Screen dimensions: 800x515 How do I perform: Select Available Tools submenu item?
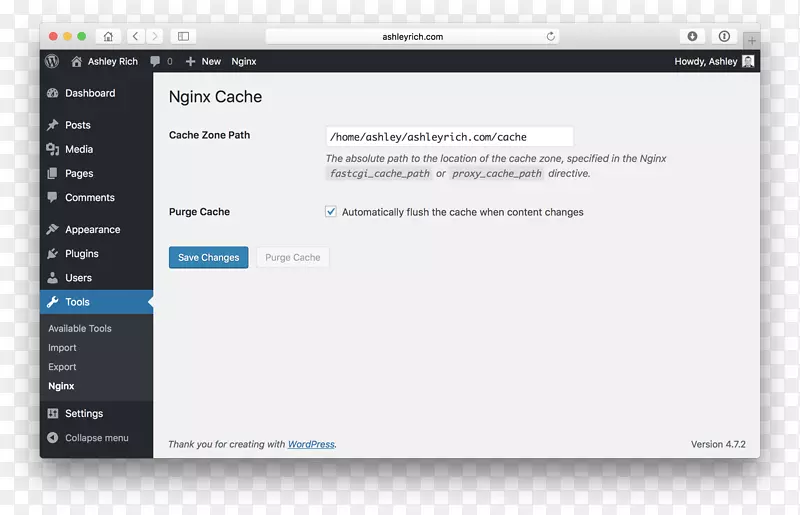80,328
